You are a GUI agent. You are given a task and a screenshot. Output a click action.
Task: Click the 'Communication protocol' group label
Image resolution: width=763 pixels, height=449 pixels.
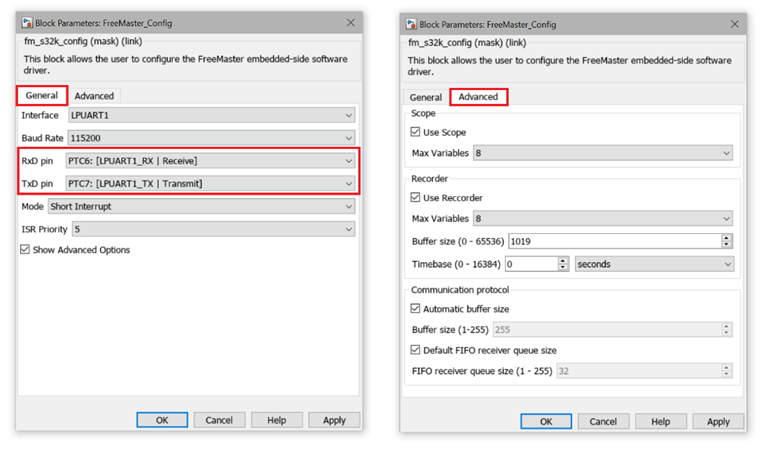(x=460, y=290)
